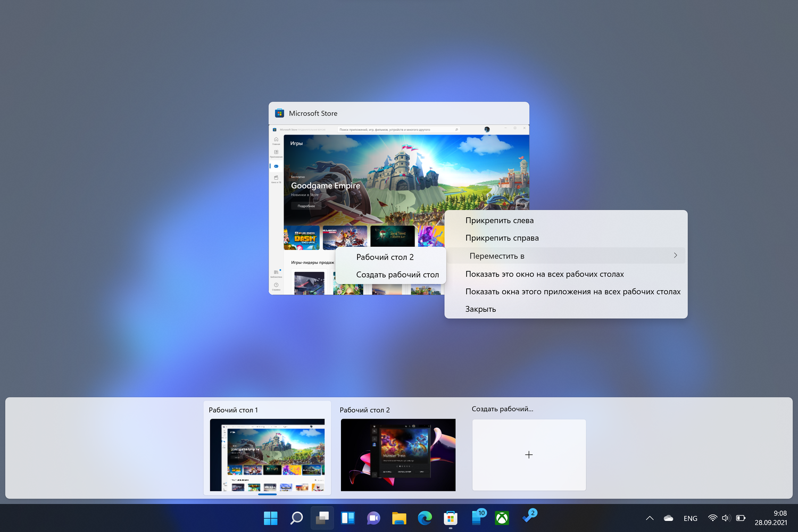Open the Windows Start menu
798x532 pixels.
pos(271,518)
